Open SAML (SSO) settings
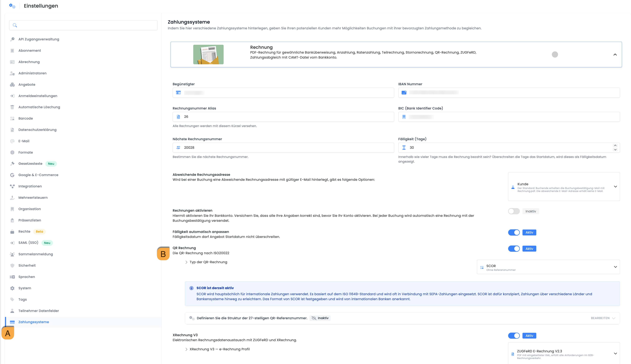 28,243
